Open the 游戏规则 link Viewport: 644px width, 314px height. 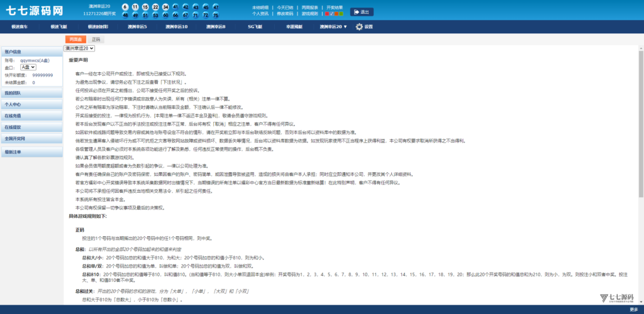(309, 14)
